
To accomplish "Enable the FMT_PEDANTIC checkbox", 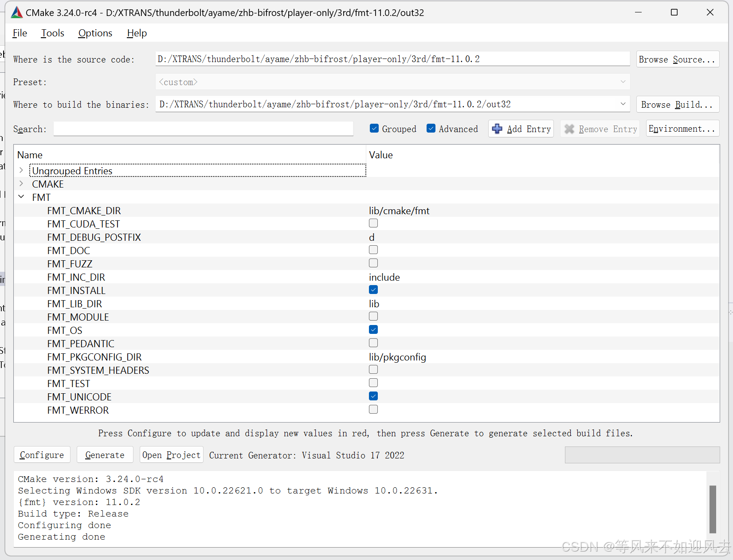I will point(373,343).
